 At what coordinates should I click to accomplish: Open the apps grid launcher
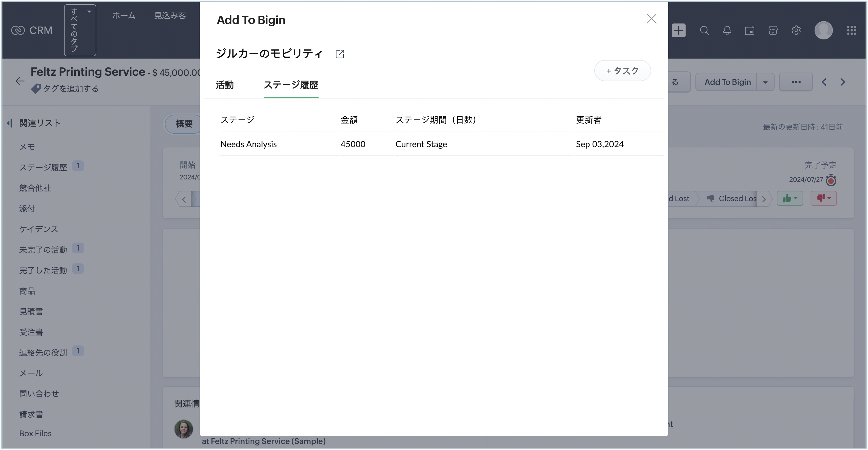click(851, 31)
